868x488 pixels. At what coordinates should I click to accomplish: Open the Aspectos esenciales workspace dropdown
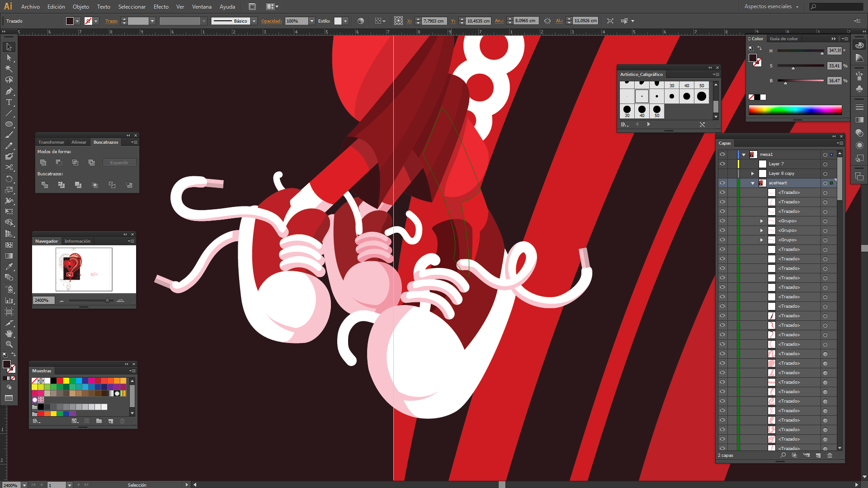click(771, 6)
